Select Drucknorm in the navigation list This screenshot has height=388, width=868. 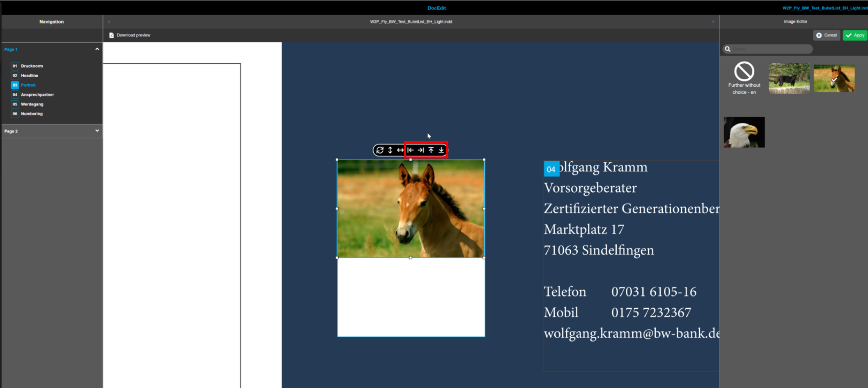[32, 66]
